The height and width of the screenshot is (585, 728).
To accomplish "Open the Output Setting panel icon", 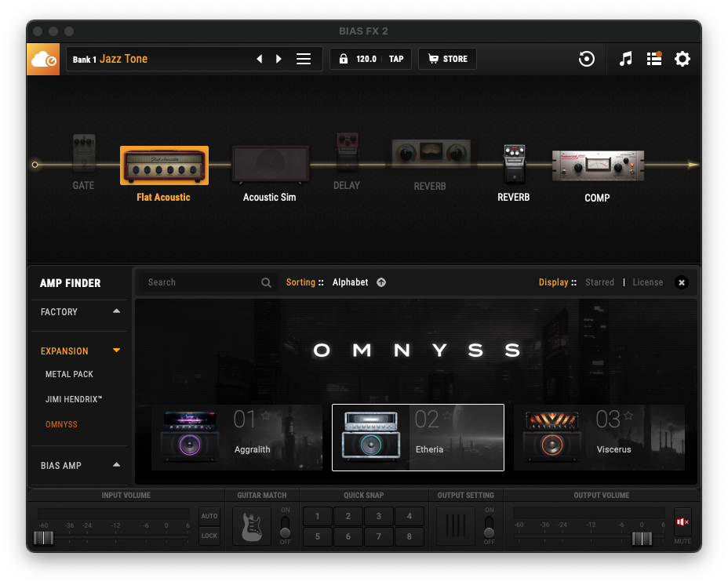I will 456,526.
